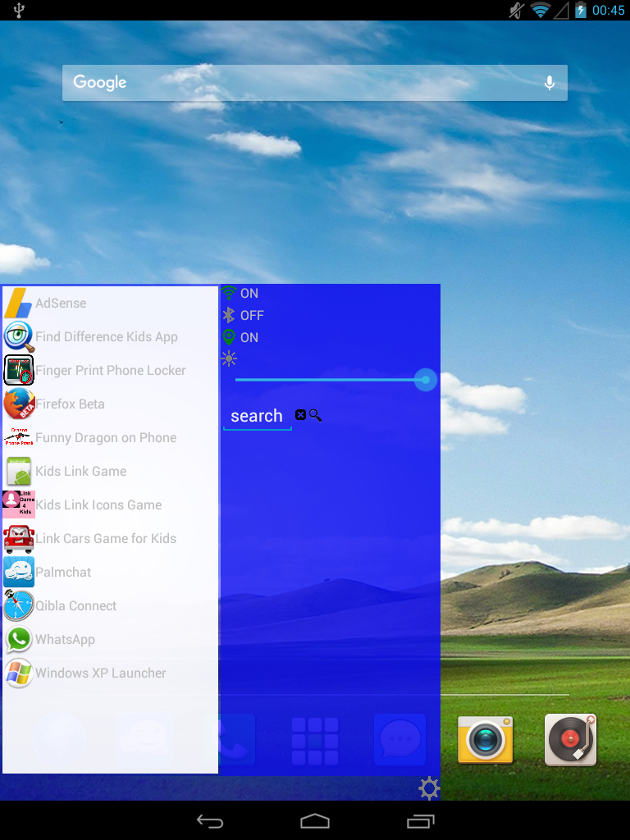Screen dimensions: 630x840
Task: Open Kids Link Icons Game icon
Action: pos(19,504)
